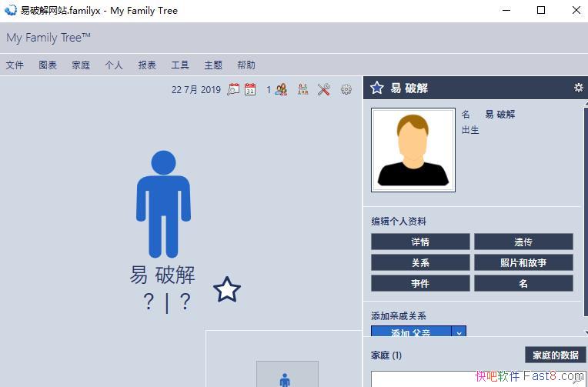Open the 报表 menu
Viewport: 588px width, 387px height.
147,65
